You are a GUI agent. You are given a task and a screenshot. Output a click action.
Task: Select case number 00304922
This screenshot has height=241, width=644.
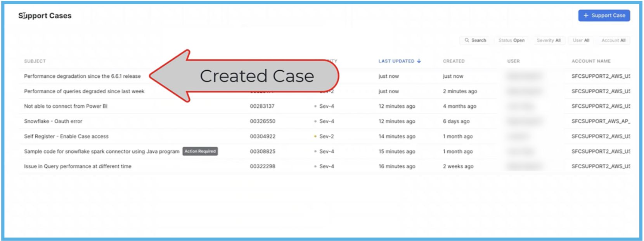pos(263,136)
